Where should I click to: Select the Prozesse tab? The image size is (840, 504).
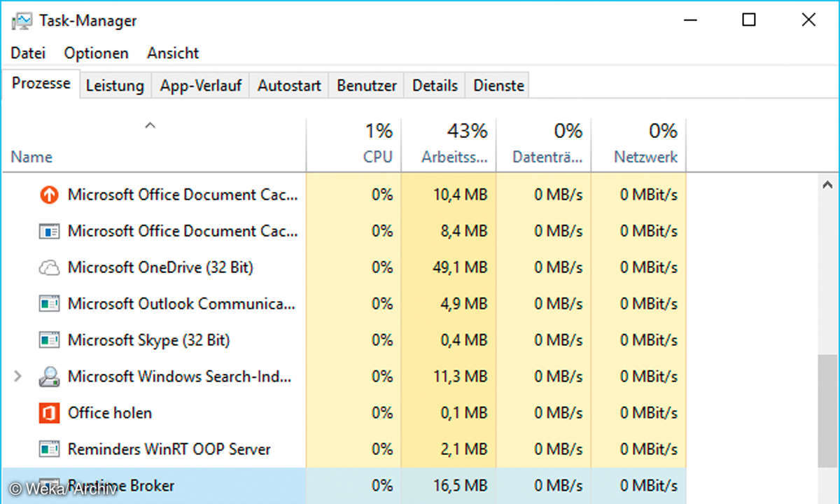coord(41,83)
